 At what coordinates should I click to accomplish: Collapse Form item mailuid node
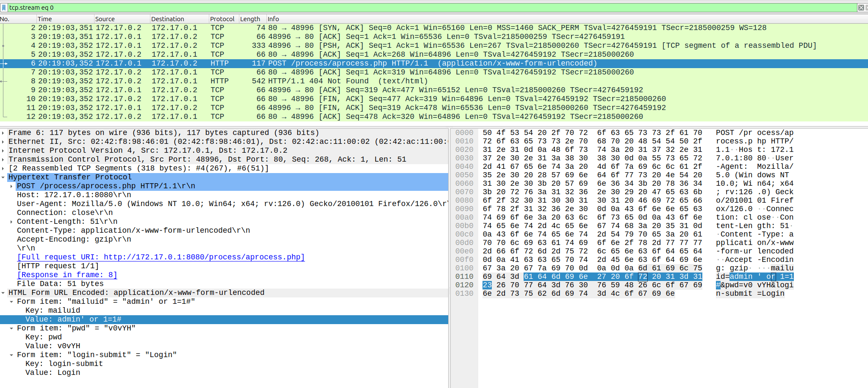11,302
